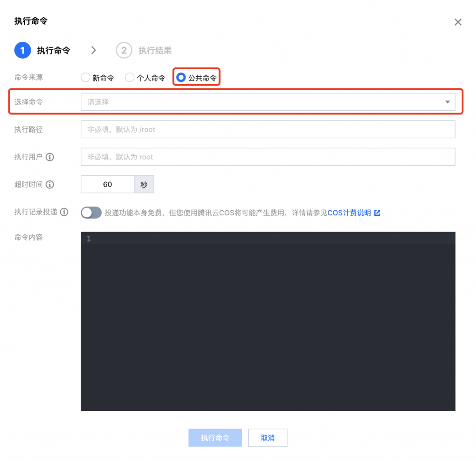This screenshot has height=461, width=476.
Task: Select the 新命令 radio button
Action: click(85, 77)
